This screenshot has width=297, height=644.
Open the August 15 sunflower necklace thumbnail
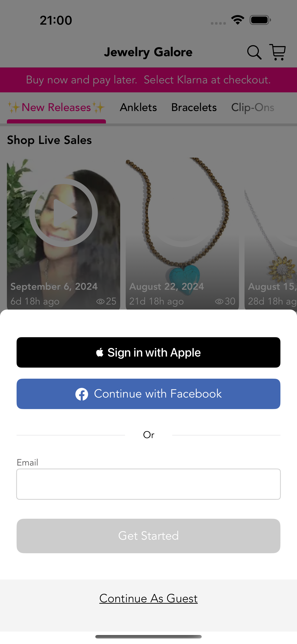pyautogui.click(x=271, y=234)
